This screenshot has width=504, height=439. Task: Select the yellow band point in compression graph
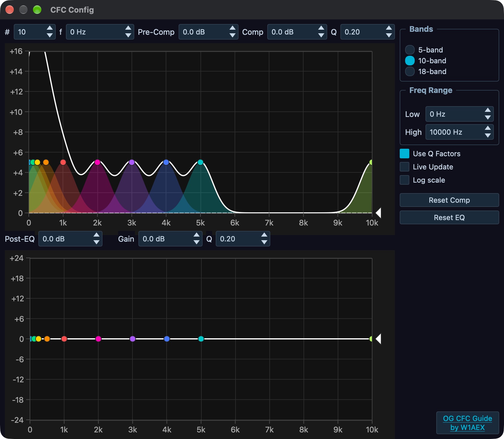coord(37,162)
